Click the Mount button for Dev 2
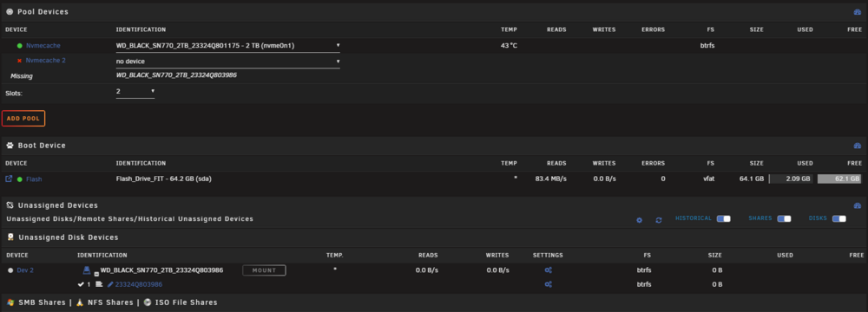Viewport: 868px width, 312px height. [x=264, y=270]
